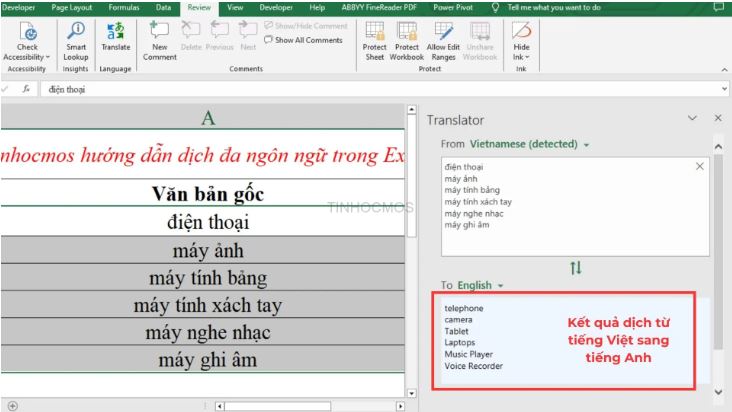Viewport: 732px width, 412px height.
Task: Click Show All Comments
Action: click(303, 40)
